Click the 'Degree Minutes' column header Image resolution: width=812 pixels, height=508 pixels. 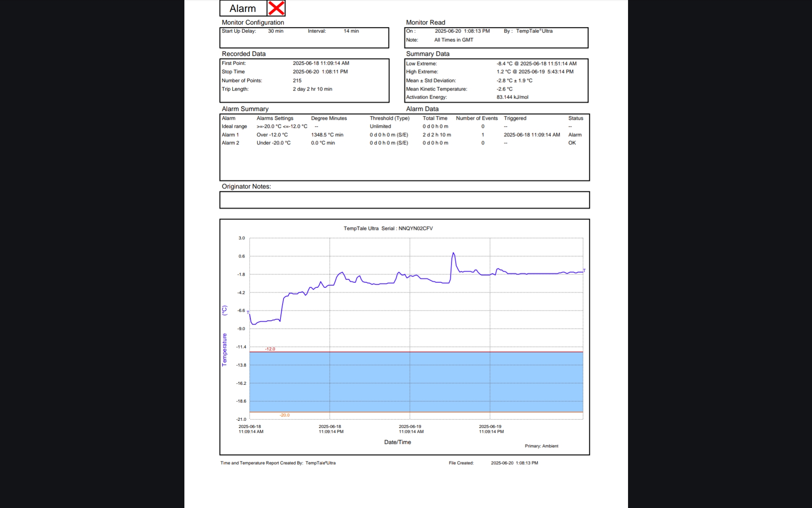[329, 118]
